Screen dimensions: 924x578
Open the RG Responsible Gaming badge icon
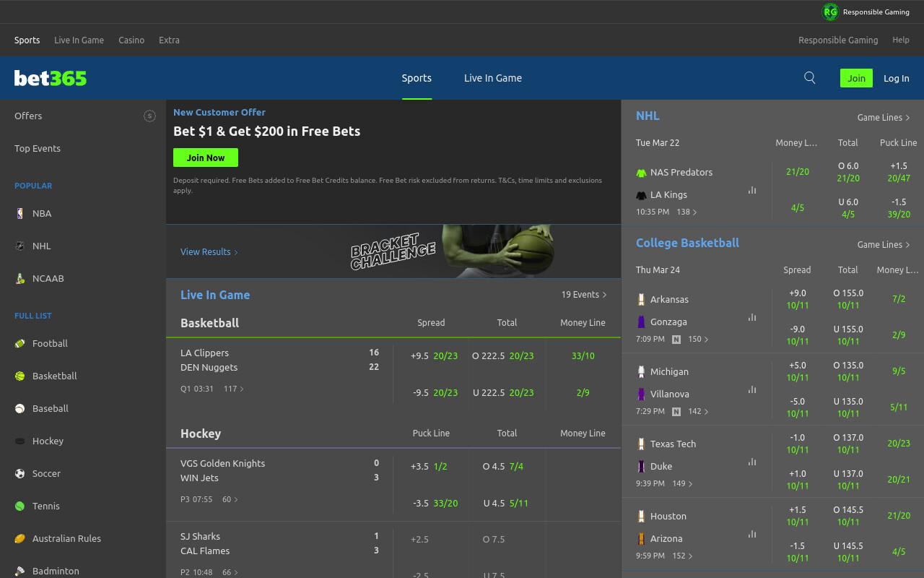(830, 12)
